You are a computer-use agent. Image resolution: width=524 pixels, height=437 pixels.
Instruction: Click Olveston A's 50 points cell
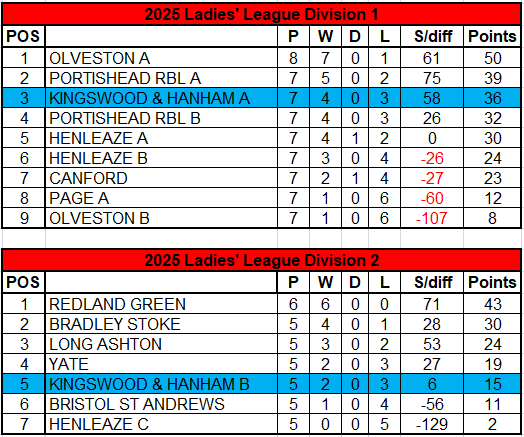point(492,58)
